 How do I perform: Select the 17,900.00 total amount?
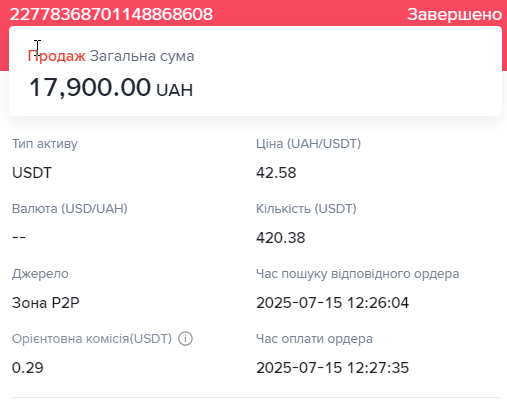[90, 87]
